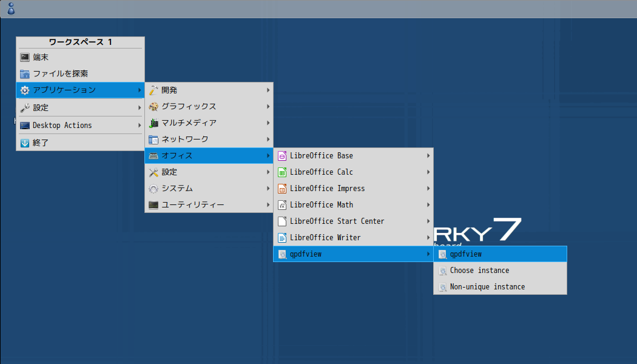Click the LibreOffice Writer document icon
The image size is (637, 364).
pyautogui.click(x=282, y=238)
